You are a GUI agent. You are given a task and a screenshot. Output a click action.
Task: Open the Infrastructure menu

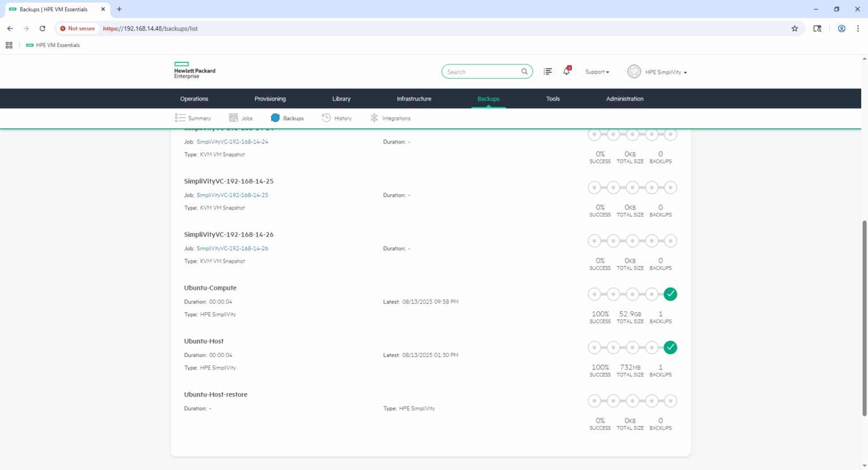pyautogui.click(x=414, y=99)
